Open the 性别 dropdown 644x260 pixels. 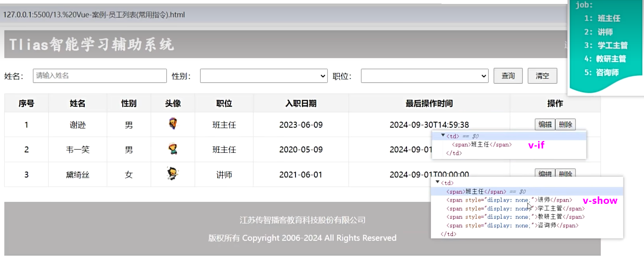[x=264, y=76]
